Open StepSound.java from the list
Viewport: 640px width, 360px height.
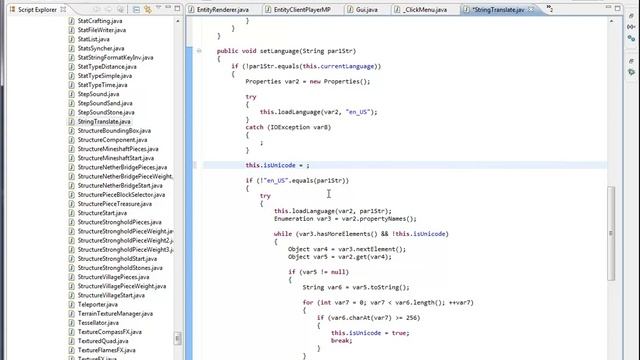click(x=98, y=94)
